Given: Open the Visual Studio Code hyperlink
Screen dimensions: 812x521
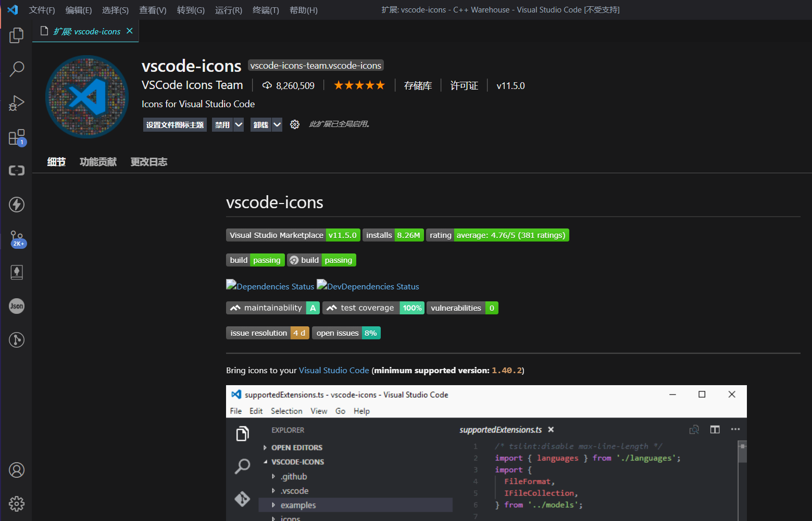Looking at the screenshot, I should coord(334,371).
